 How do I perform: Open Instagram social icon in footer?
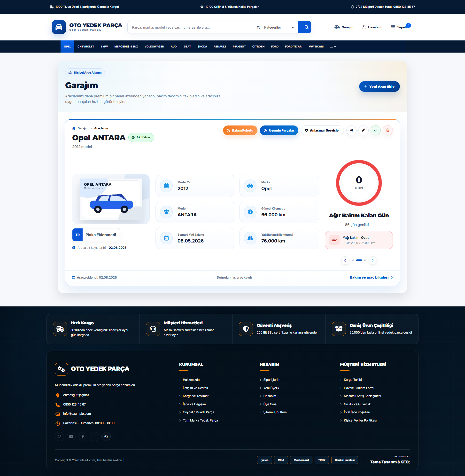coord(60,437)
